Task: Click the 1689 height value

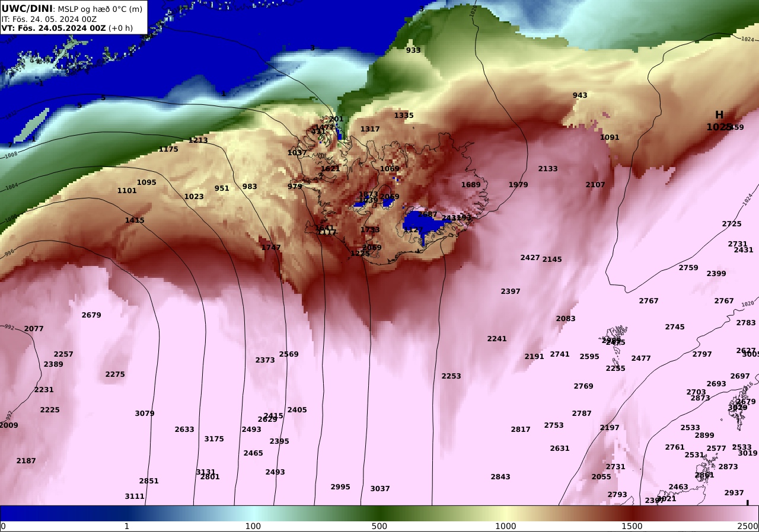Action: [x=471, y=185]
